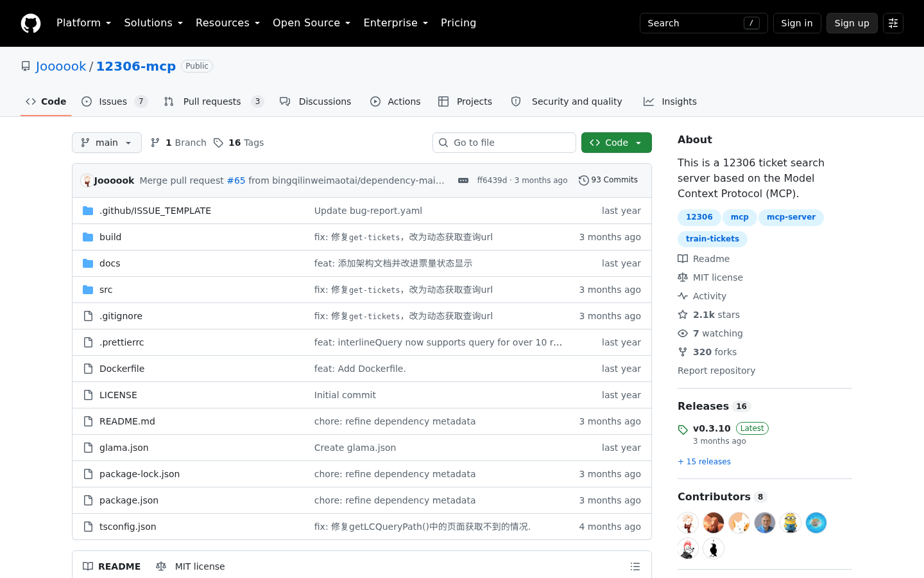The image size is (924, 578).
Task: Click the commit message ellipsis expand icon
Action: (463, 180)
